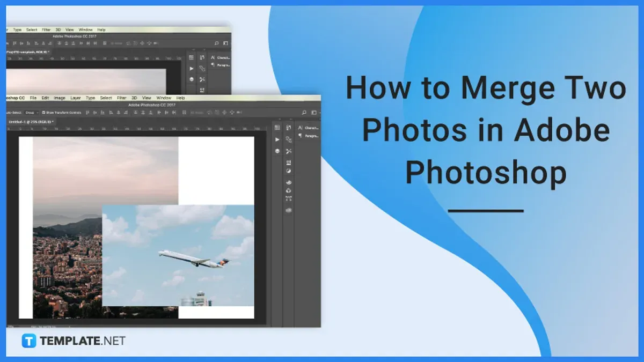The image size is (644, 362).
Task: Open the Window menu in front window
Action: (164, 98)
